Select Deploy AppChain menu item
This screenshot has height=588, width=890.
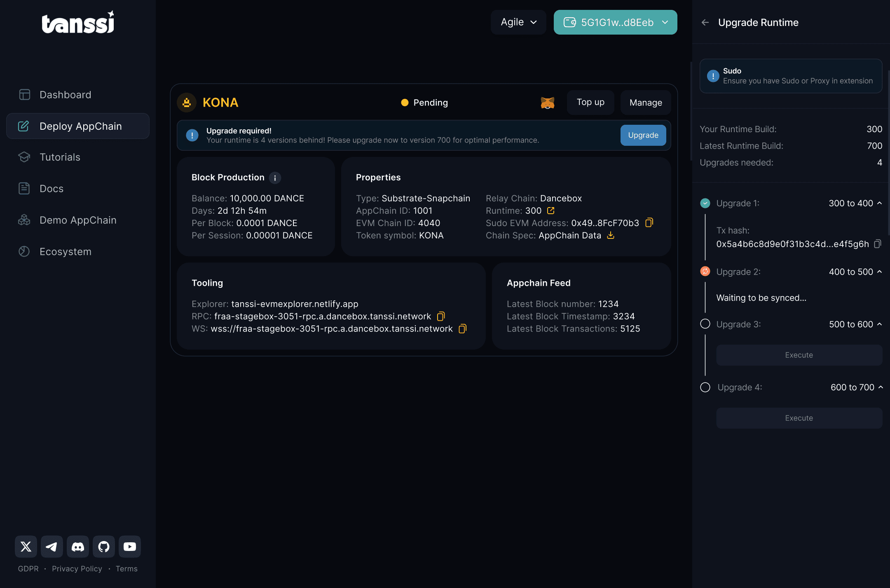(78, 126)
